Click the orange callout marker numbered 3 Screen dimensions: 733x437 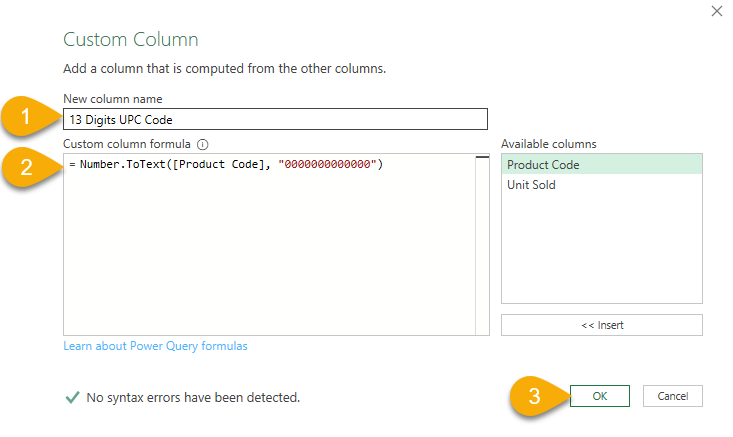coord(534,395)
